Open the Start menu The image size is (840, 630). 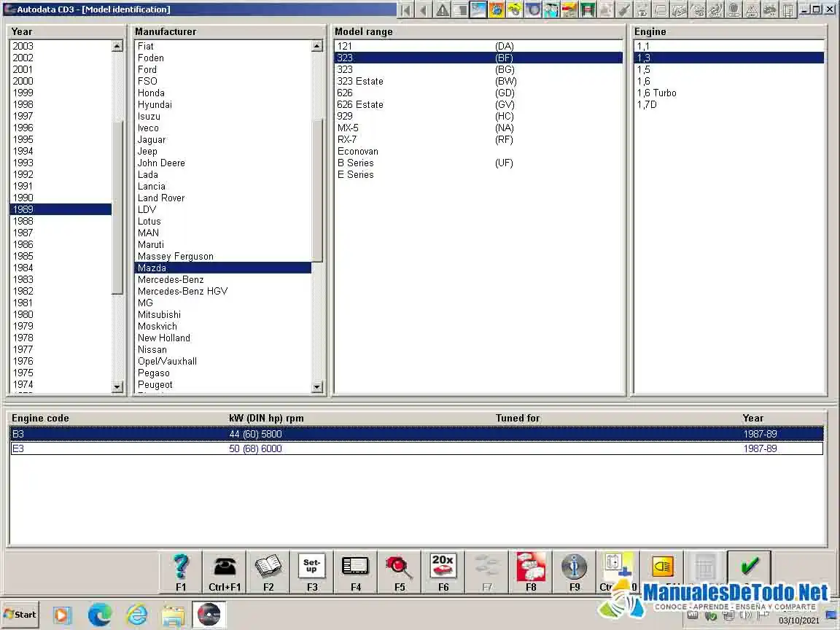[20, 614]
